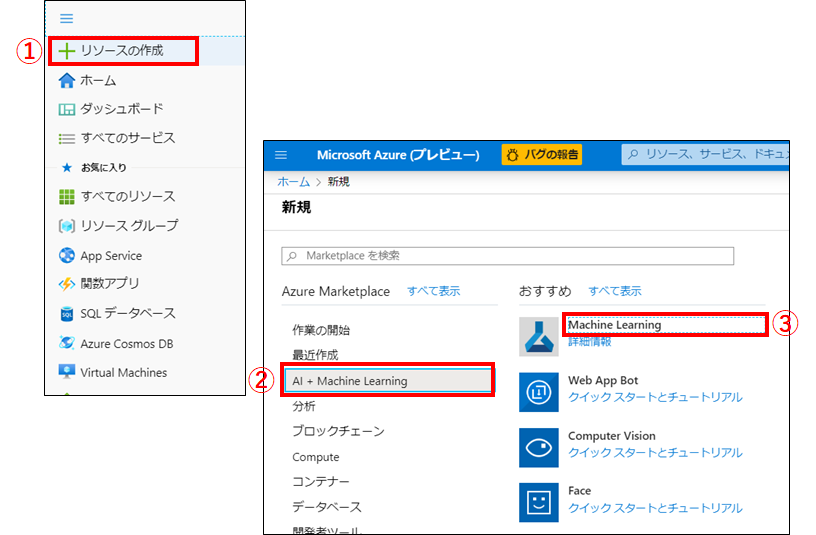Open Azure Cosmos DB in the sidebar
Screen dimensions: 816x535
[126, 343]
